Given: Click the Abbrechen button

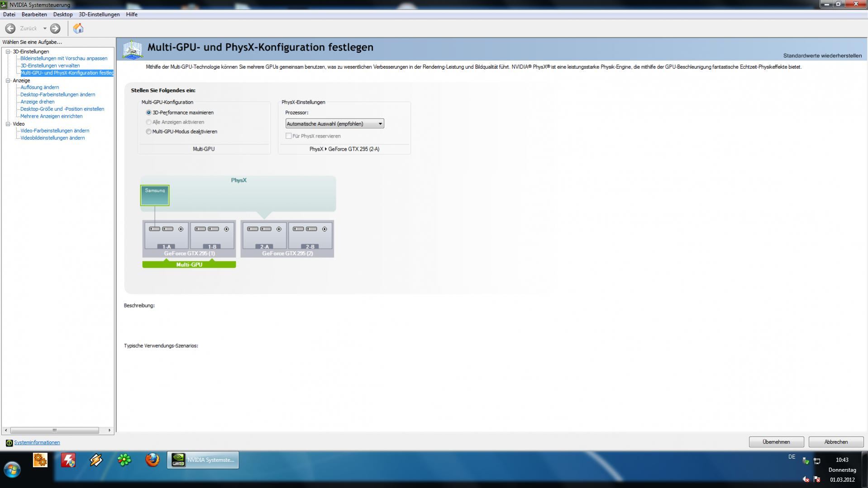Looking at the screenshot, I should [836, 442].
